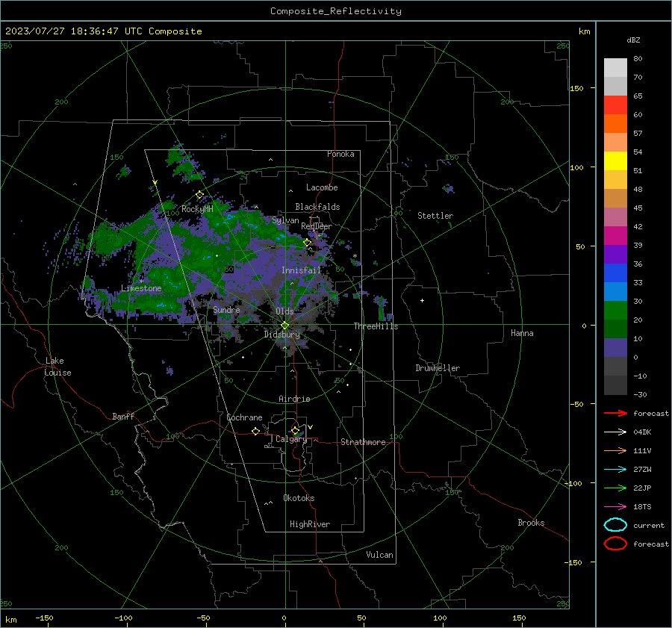The image size is (672, 628).
Task: Click the Lake Louise label
Action: click(x=57, y=367)
